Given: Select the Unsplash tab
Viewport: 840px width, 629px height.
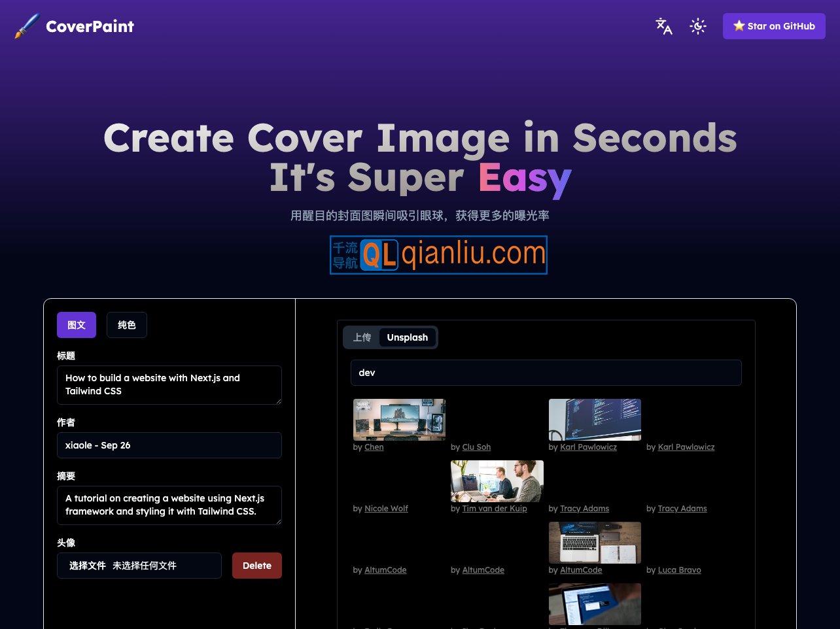Looking at the screenshot, I should [407, 337].
